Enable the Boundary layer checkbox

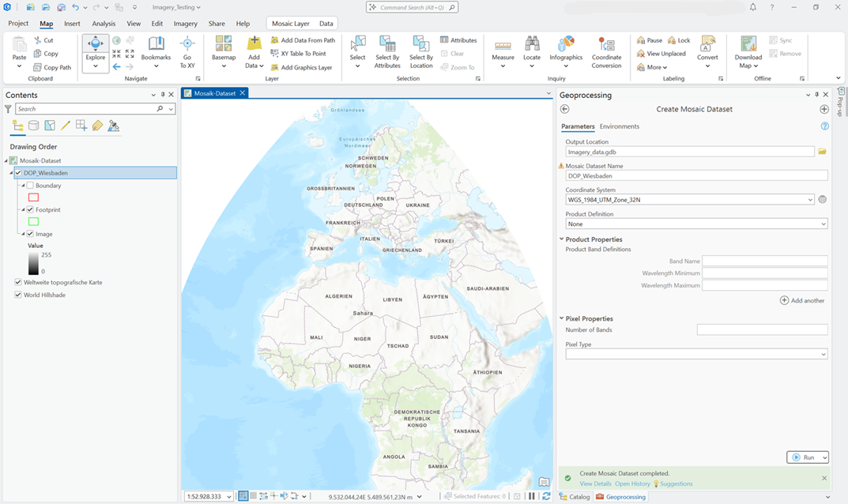pos(30,186)
